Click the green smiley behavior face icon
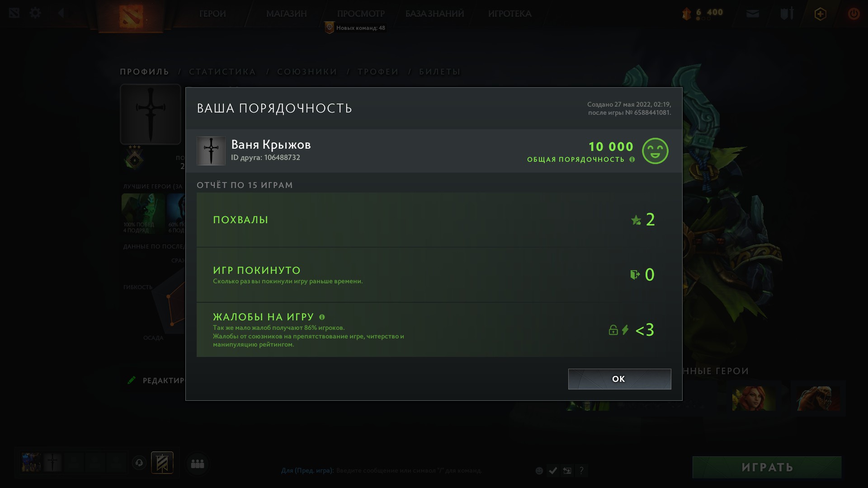This screenshot has width=868, height=488. coord(655,151)
